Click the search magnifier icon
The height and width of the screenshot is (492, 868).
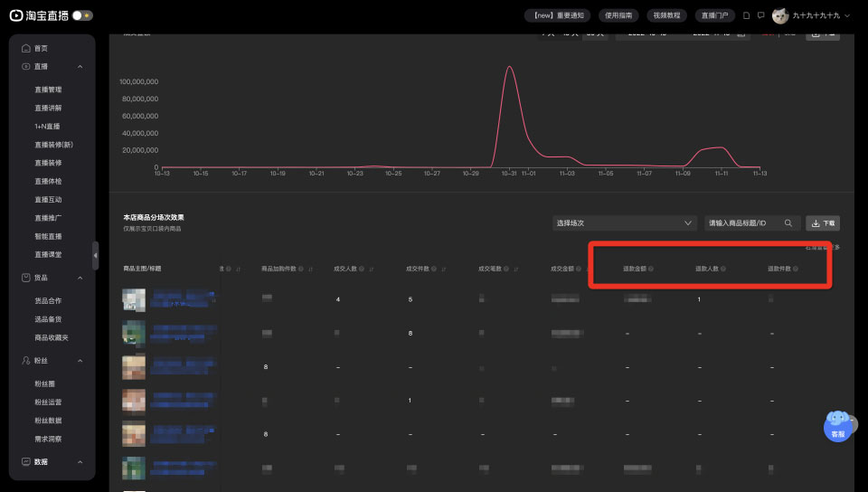pyautogui.click(x=788, y=223)
